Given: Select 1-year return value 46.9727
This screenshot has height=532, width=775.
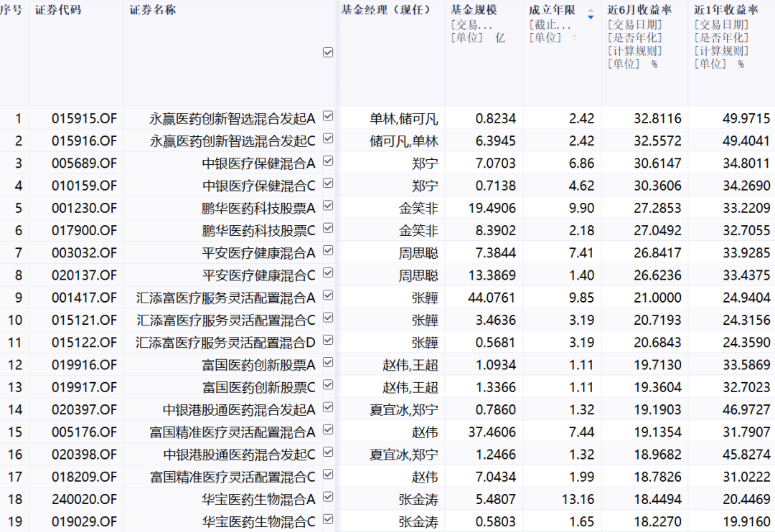Looking at the screenshot, I should click(x=746, y=410).
